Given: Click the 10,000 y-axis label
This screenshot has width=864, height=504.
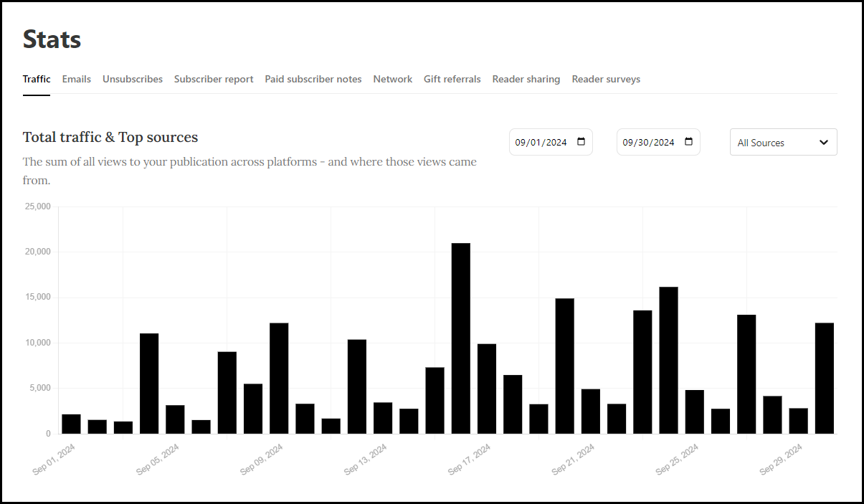Looking at the screenshot, I should tap(38, 343).
